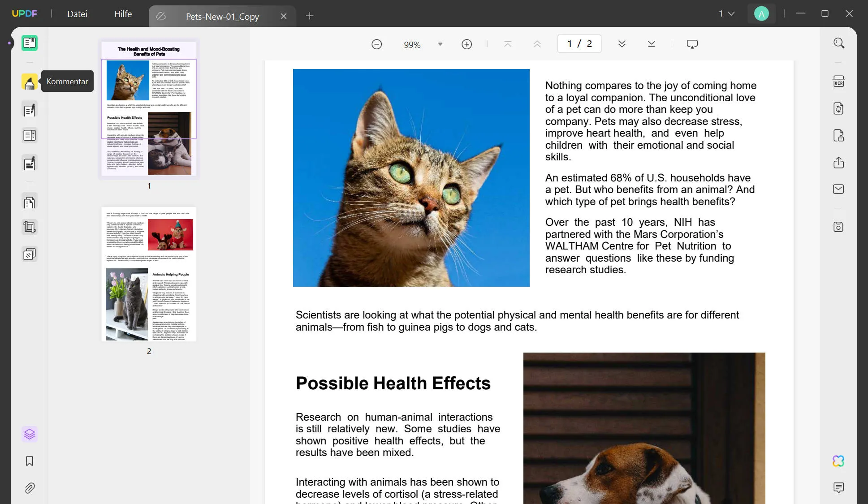Open the Datei menu
The width and height of the screenshot is (868, 504).
click(77, 14)
